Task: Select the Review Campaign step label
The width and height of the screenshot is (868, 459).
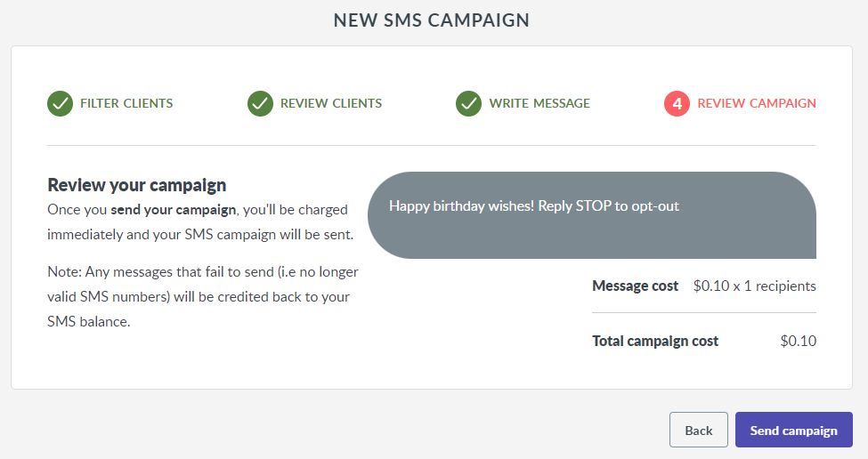Action: click(757, 103)
